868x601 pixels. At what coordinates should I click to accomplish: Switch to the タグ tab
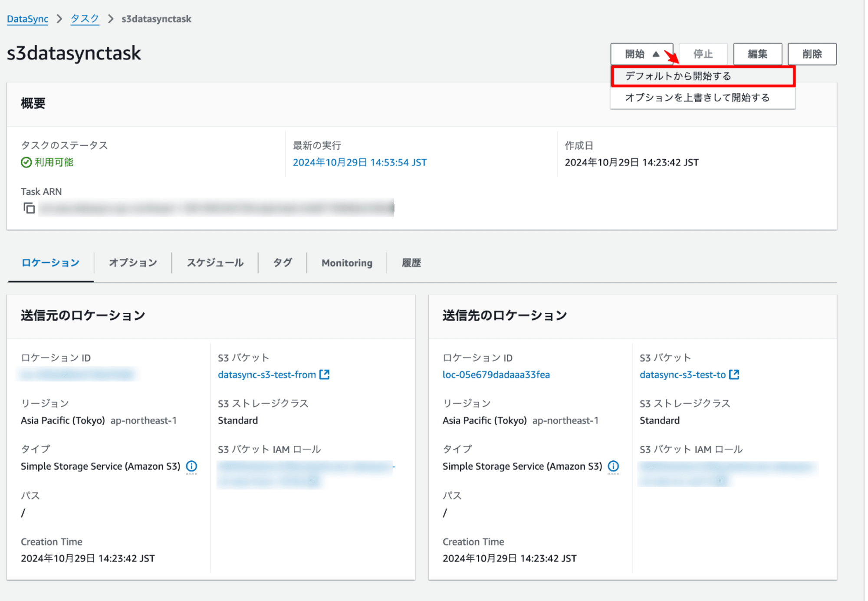tap(282, 263)
